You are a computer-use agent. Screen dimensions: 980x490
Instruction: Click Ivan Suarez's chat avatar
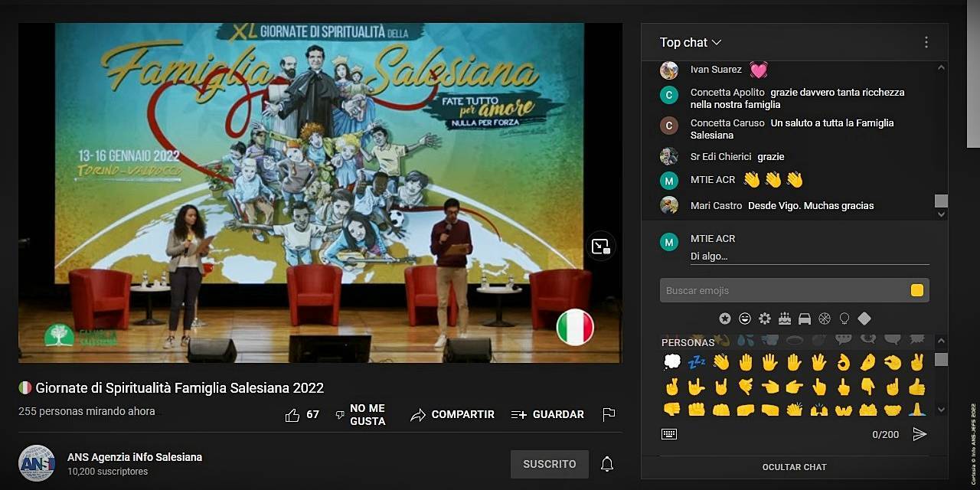pos(669,70)
